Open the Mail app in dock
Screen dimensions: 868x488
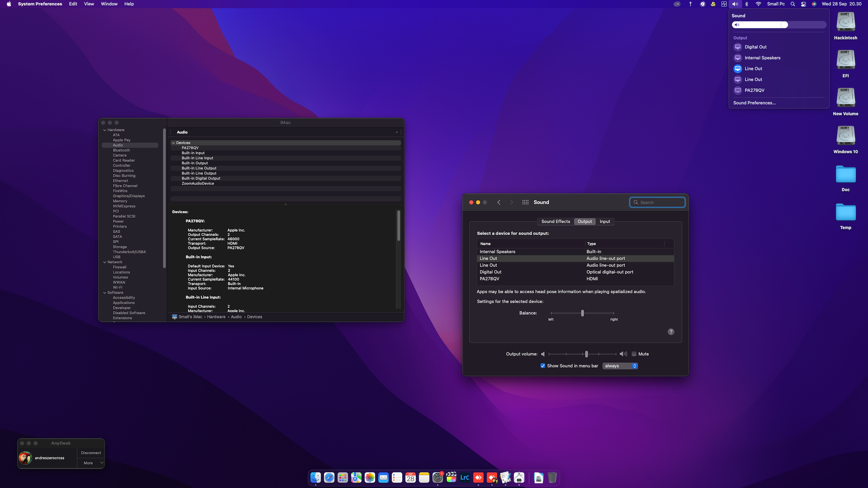(x=383, y=477)
